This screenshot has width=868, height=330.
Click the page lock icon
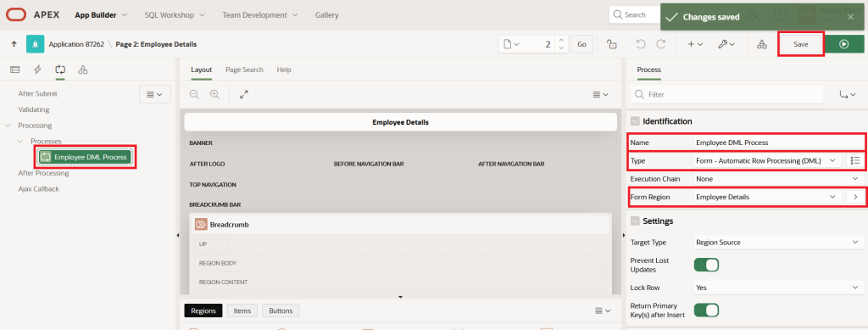pos(612,44)
